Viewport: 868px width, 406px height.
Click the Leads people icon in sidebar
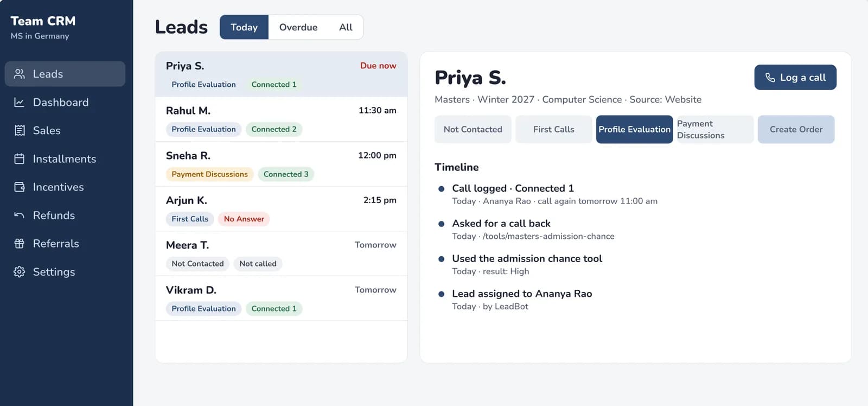click(x=20, y=74)
